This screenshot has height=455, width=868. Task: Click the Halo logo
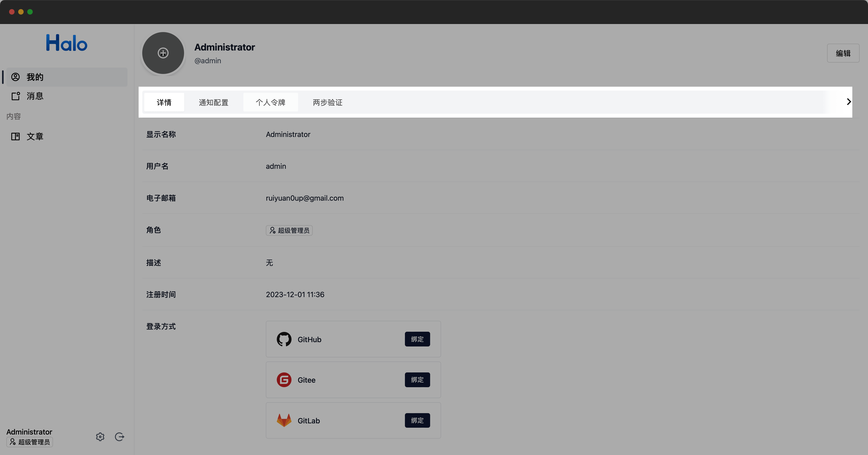click(x=67, y=43)
